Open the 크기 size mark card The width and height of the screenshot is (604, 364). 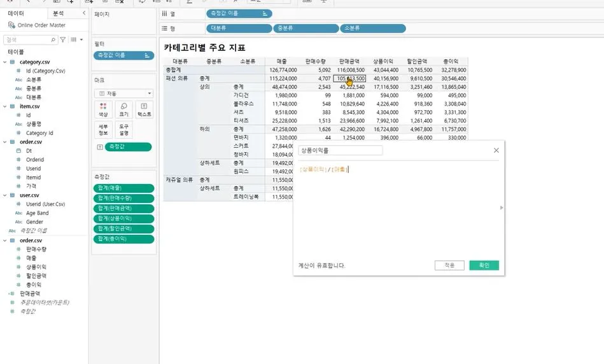[123, 110]
